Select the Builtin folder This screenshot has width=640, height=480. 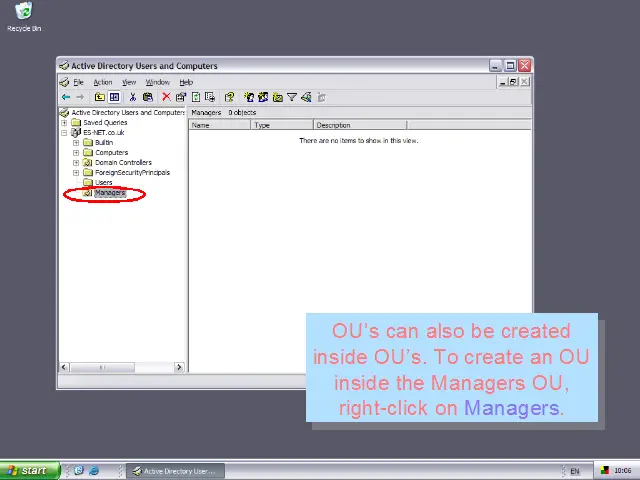click(x=104, y=142)
